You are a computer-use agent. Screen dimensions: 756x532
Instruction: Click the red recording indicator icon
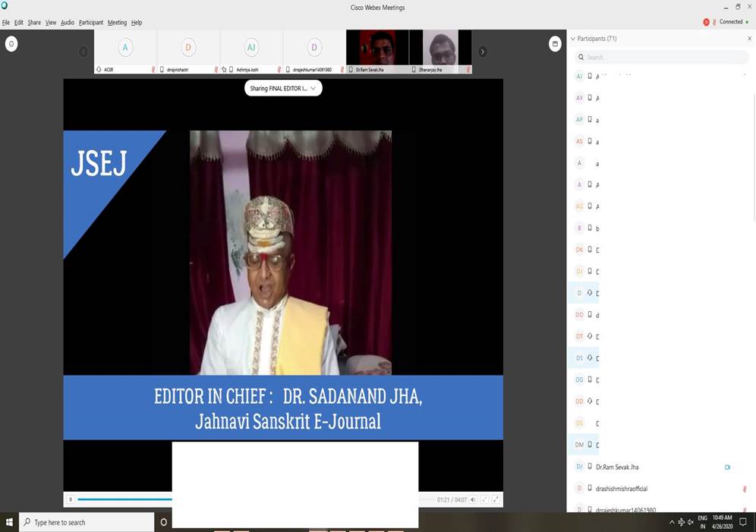pyautogui.click(x=706, y=22)
